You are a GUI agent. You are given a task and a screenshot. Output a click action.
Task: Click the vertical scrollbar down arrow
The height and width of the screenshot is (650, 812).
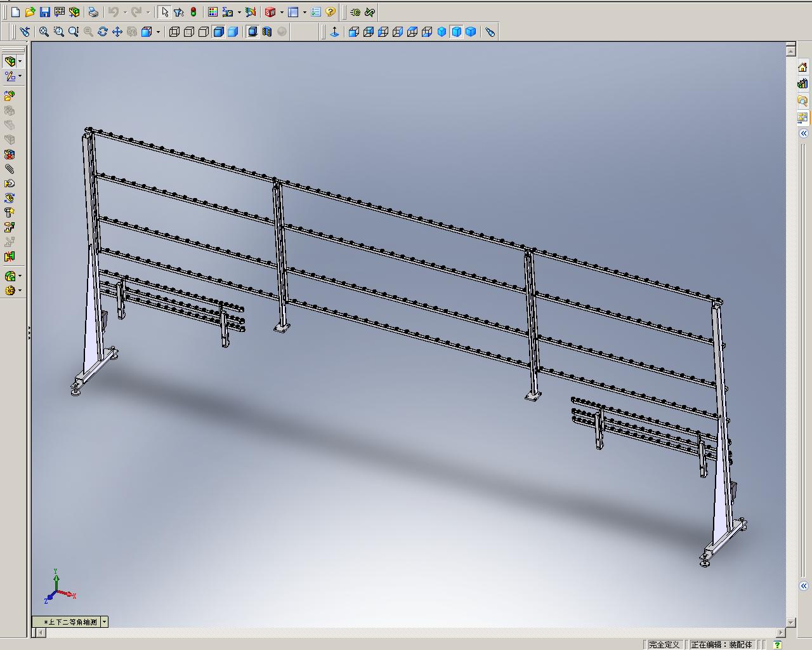point(790,622)
